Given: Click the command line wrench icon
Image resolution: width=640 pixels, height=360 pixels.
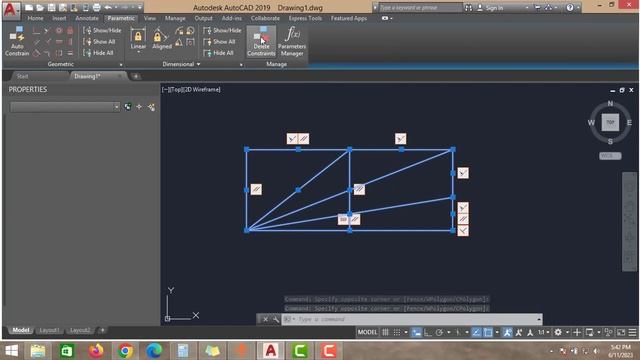Looking at the screenshot, I should pos(276,319).
